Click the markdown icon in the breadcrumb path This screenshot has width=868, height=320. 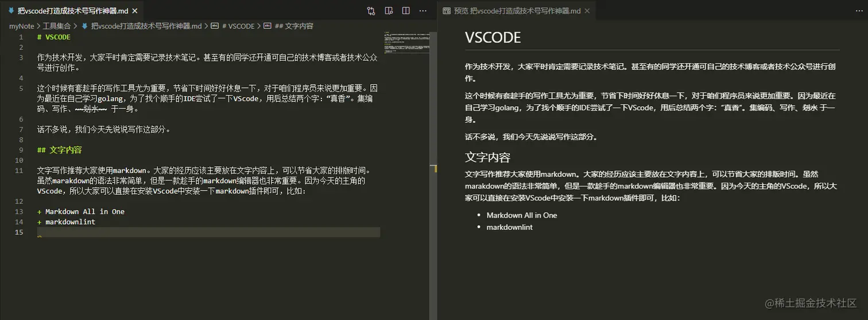pos(84,26)
